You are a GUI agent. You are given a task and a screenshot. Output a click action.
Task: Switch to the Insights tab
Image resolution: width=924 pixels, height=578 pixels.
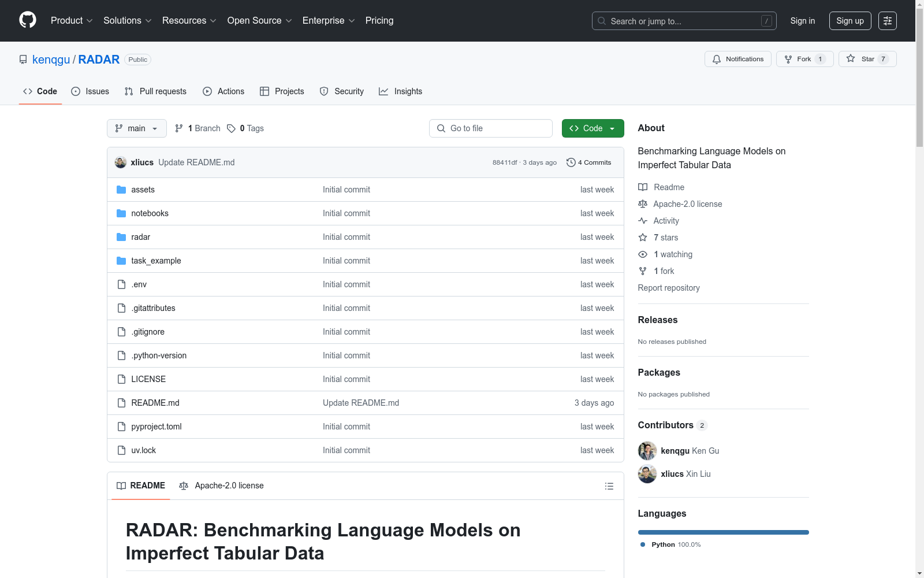(400, 91)
